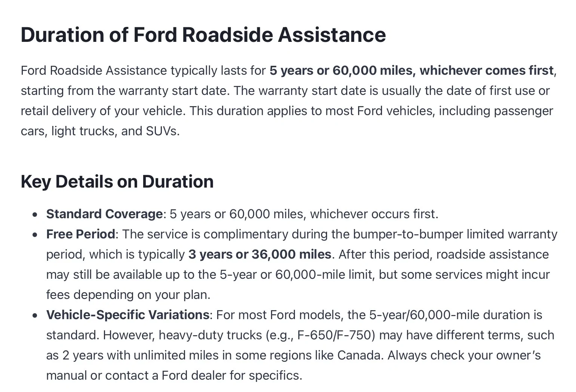The width and height of the screenshot is (576, 392).
Task: Click the 'Key Details on Duration' heading
Action: (117, 182)
